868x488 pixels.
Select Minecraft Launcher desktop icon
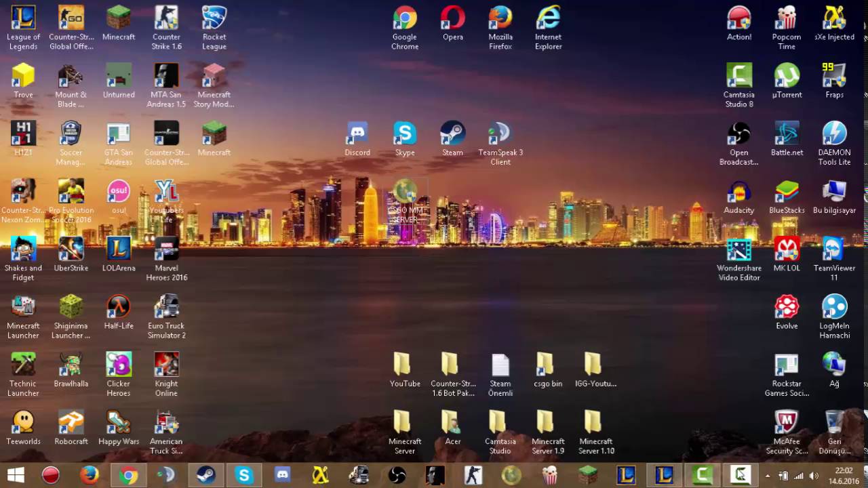[23, 316]
